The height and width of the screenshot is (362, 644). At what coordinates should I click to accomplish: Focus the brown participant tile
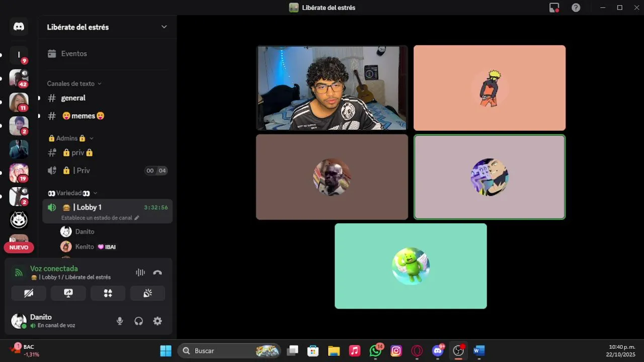coord(332,177)
